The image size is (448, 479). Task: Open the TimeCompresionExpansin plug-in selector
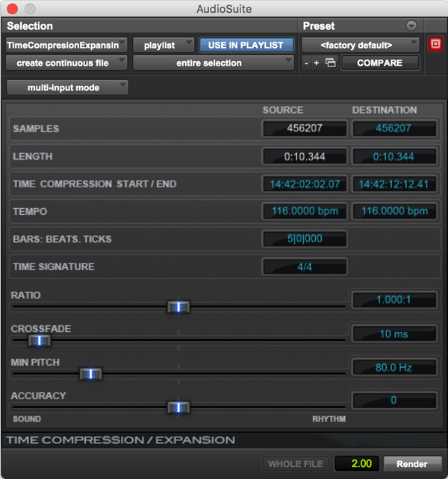coord(66,46)
